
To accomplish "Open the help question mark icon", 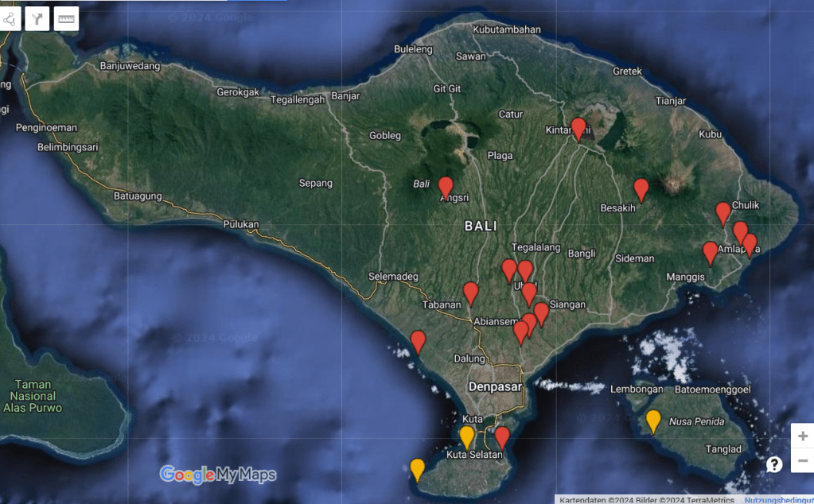I will [774, 464].
